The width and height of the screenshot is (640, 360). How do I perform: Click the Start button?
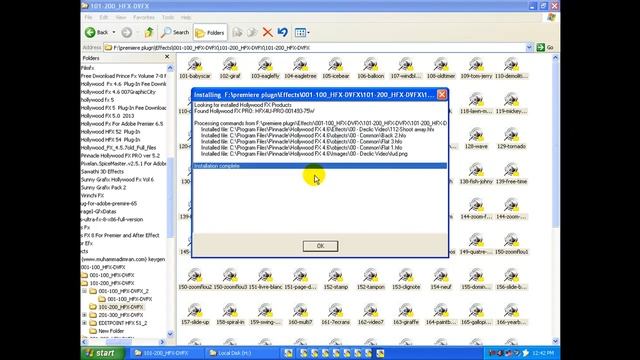click(101, 353)
